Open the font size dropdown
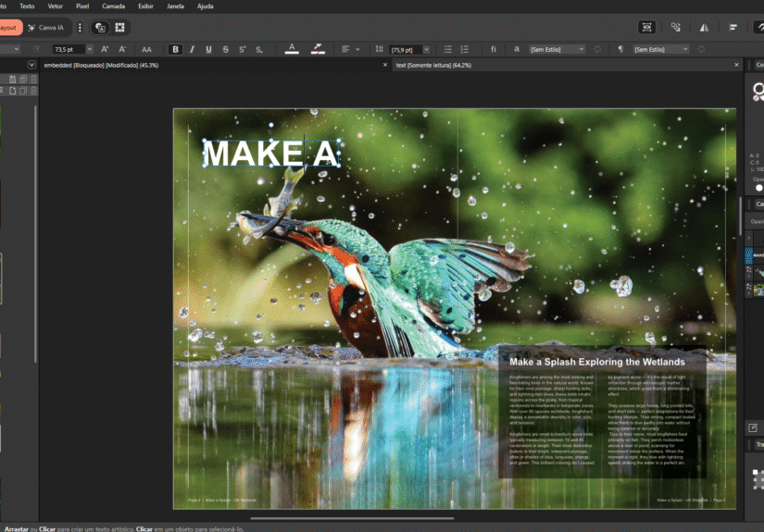 (x=87, y=49)
